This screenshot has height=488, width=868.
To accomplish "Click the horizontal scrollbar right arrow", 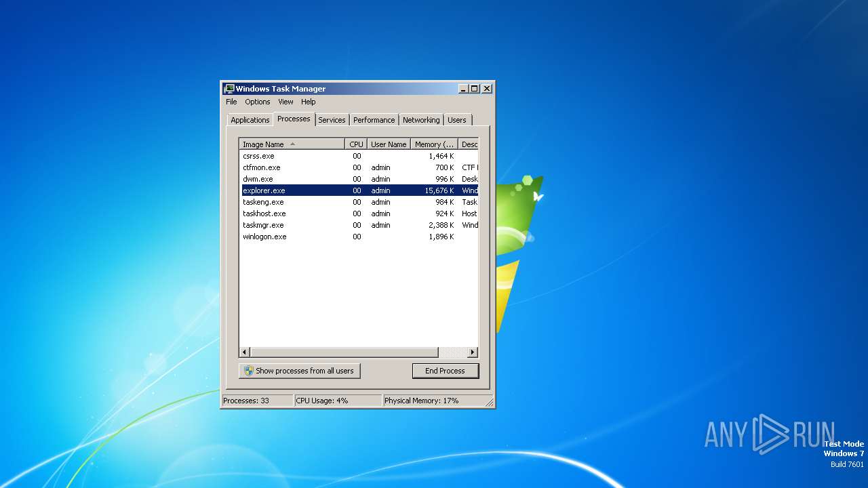I will 473,352.
